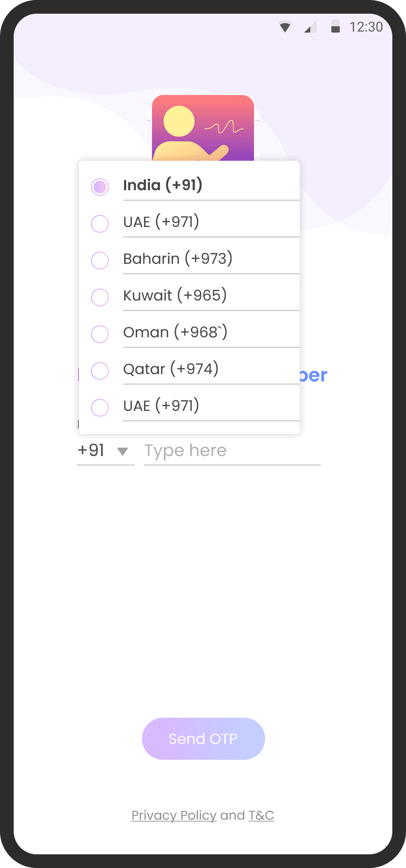Focus the Type here phone number field
The image size is (406, 868).
232,451
